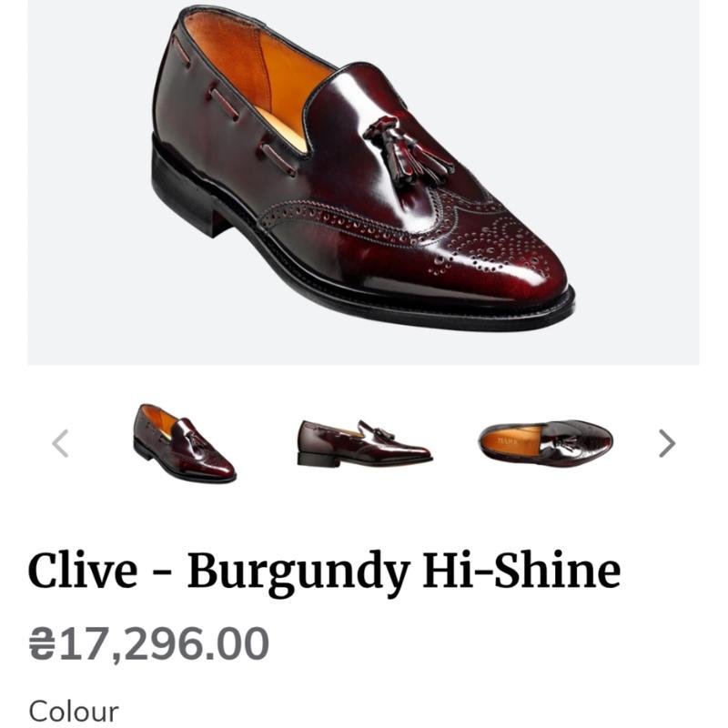
Task: Click the previous thumbnail left chevron arrow
Action: point(61,443)
